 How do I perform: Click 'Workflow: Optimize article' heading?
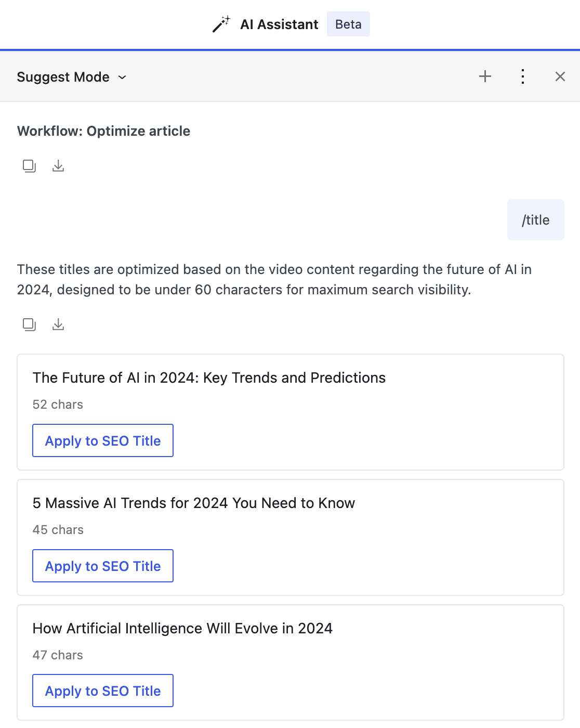(x=103, y=131)
